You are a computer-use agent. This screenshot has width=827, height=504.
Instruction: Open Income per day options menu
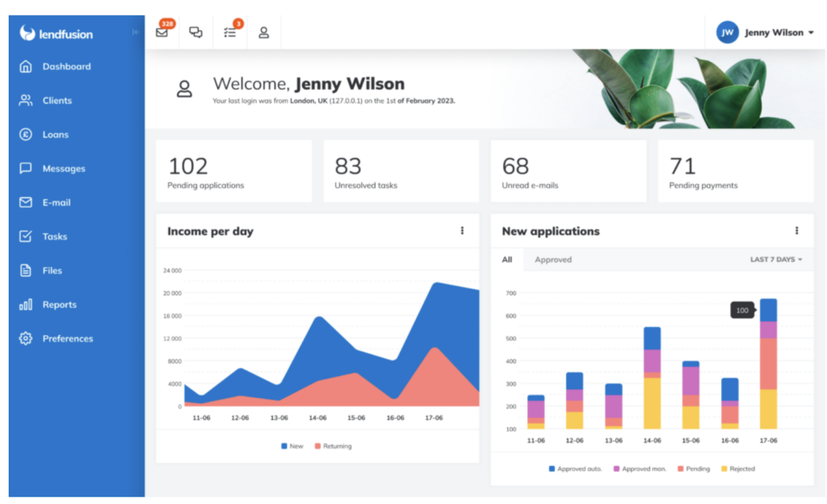[462, 231]
